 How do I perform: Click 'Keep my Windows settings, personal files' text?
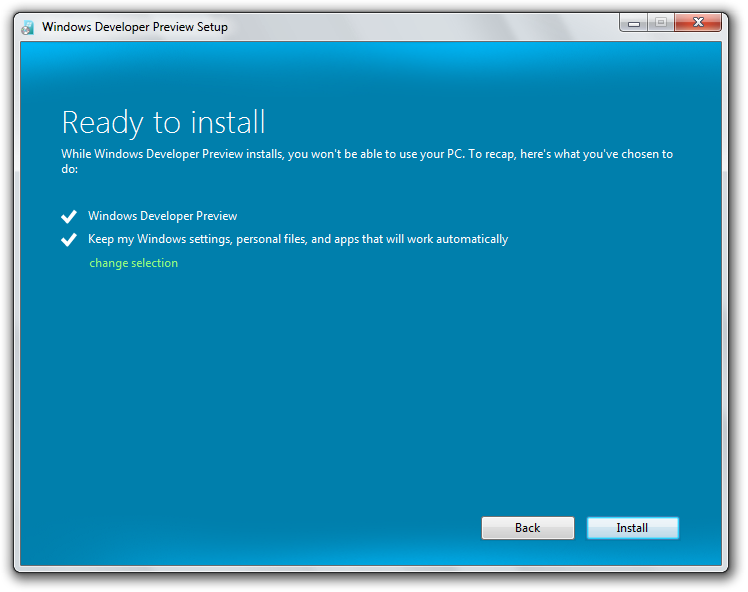298,239
